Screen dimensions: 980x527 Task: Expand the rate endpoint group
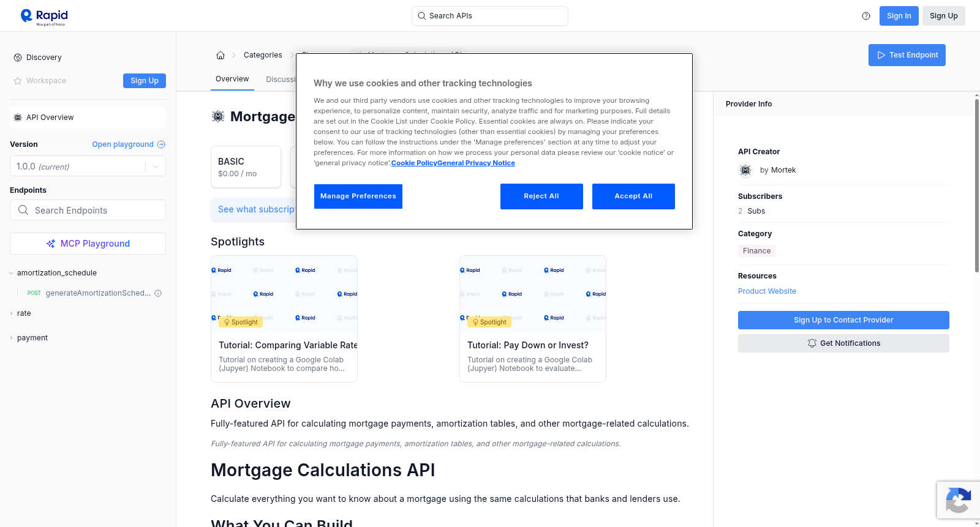click(11, 313)
